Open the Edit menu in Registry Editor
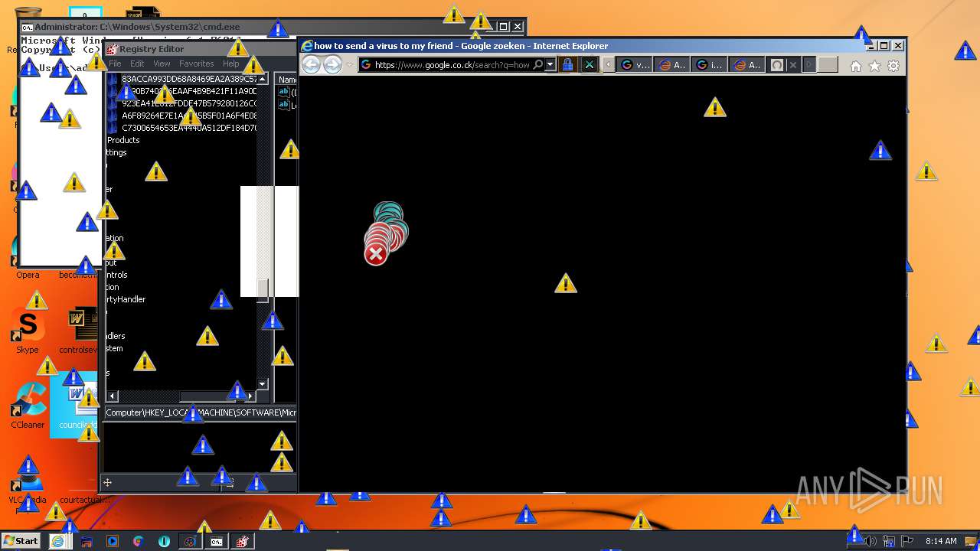The image size is (980, 551). [137, 64]
